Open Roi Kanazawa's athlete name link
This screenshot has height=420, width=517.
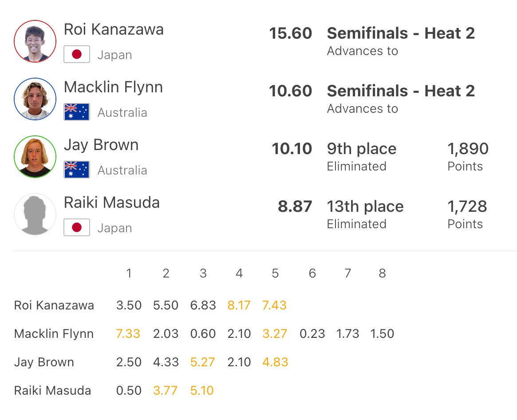pos(114,30)
